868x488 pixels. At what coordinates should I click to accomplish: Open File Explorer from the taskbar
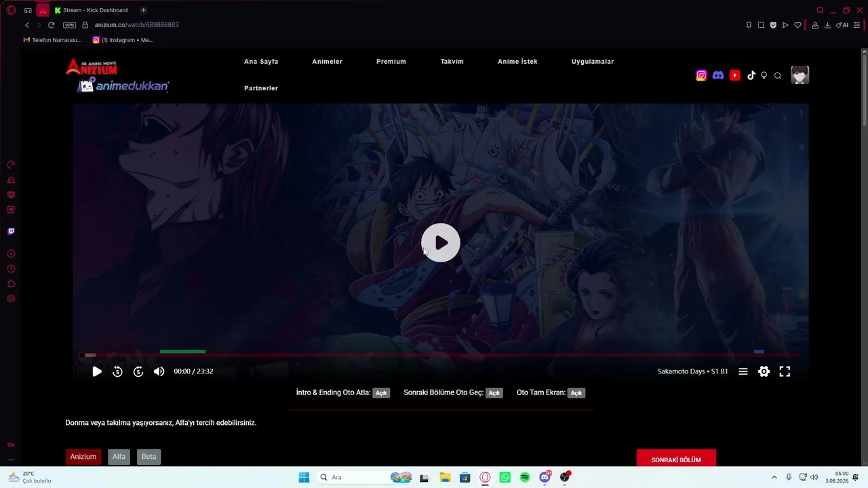(445, 478)
